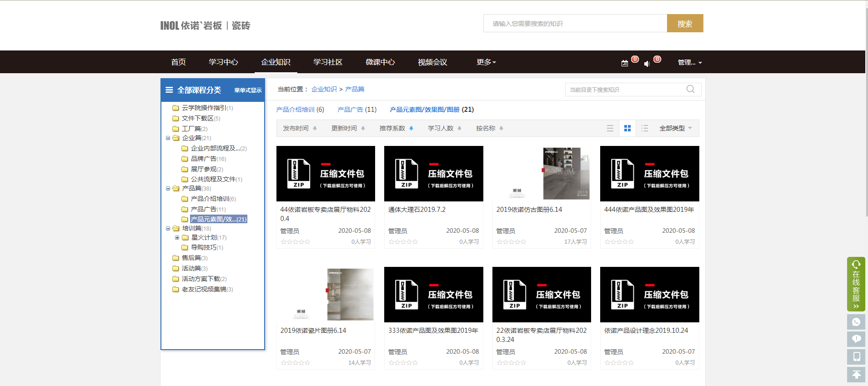Open the 更多 navigation menu
Screen dimensions: 868x386
[486, 62]
